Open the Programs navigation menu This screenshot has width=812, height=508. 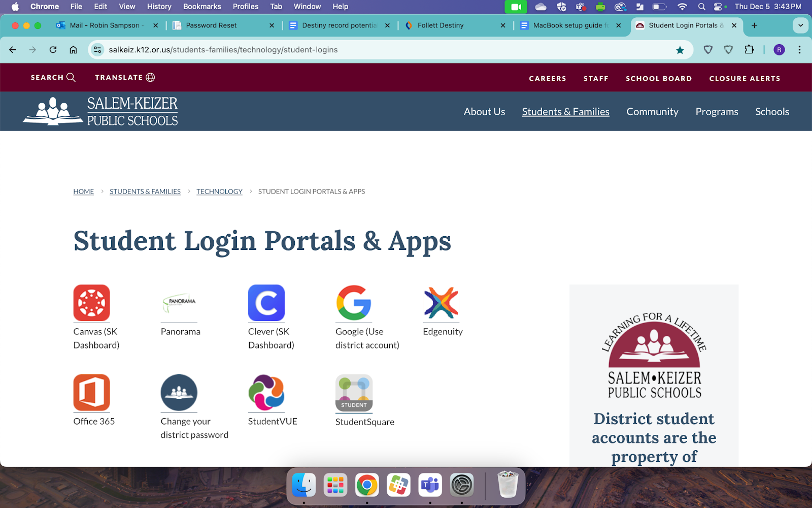717,112
